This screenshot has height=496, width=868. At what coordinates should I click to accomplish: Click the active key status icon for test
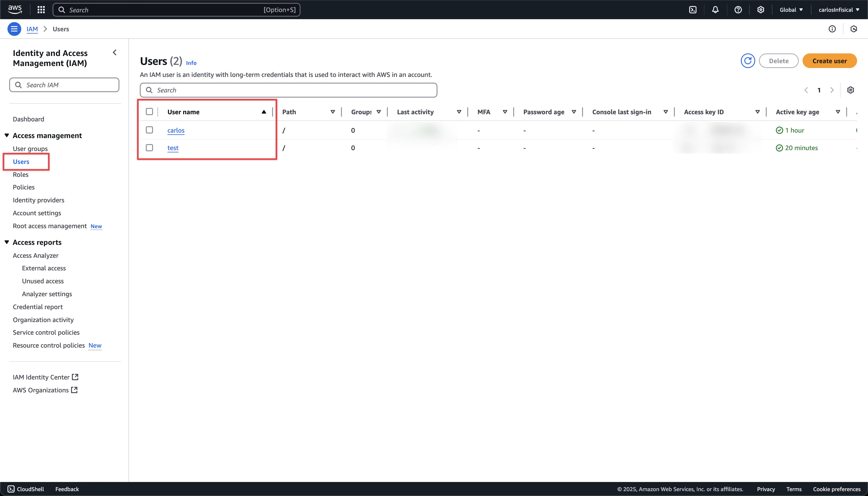[779, 148]
